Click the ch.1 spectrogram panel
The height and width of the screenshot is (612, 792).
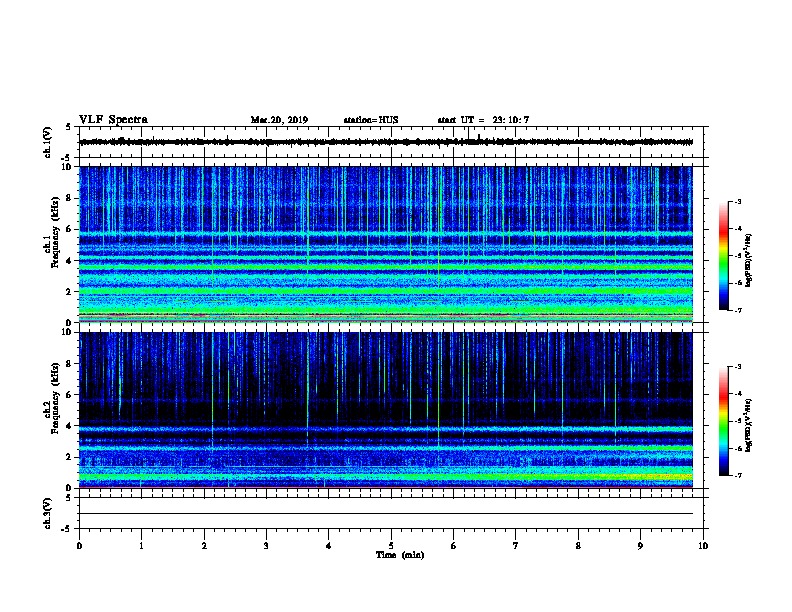(x=386, y=244)
